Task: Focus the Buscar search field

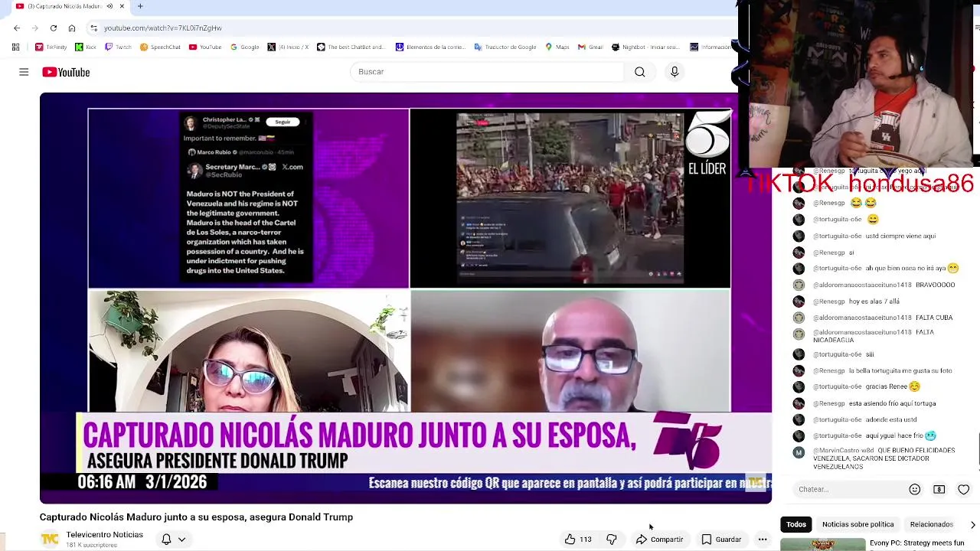Action: tap(487, 72)
